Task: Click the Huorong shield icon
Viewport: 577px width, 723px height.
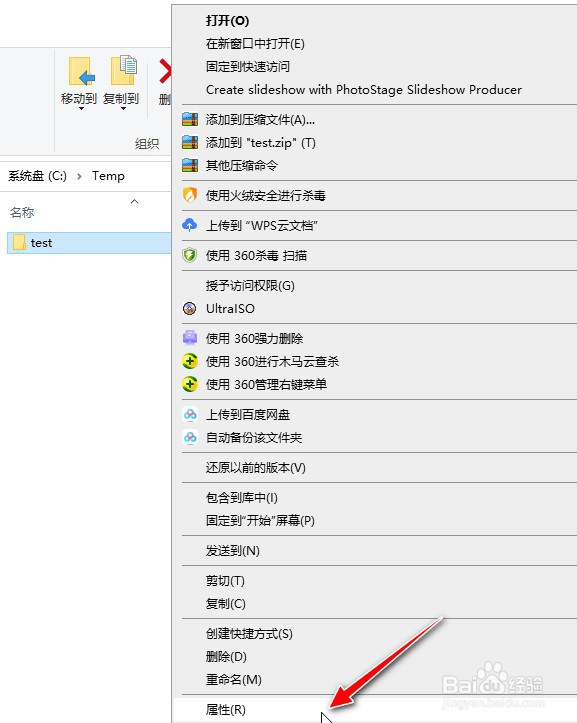Action: coord(190,195)
